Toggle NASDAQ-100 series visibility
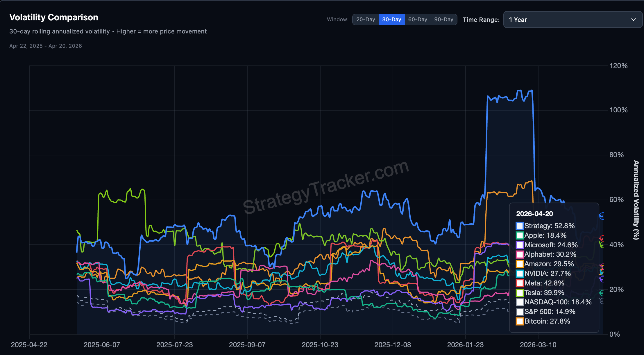Image resolution: width=644 pixels, height=355 pixels. [x=520, y=302]
